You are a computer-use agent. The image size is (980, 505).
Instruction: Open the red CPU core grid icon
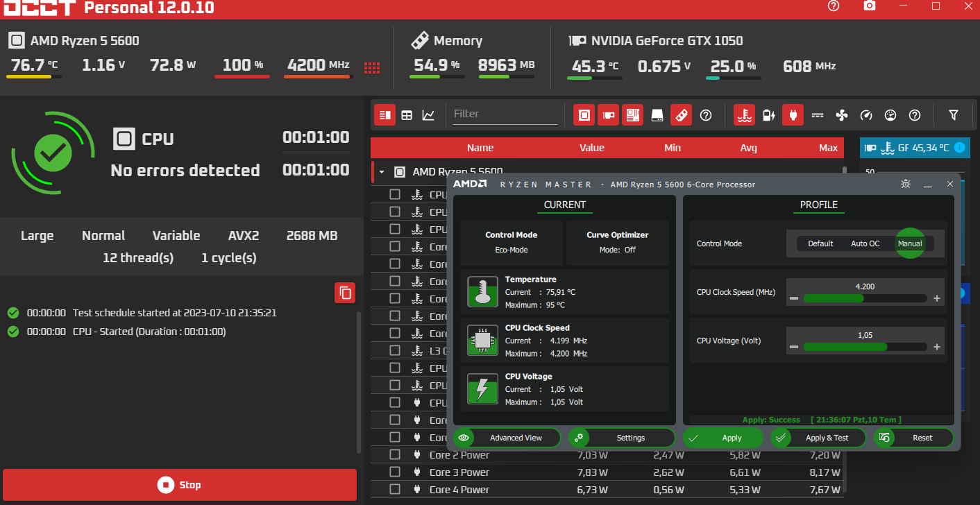373,67
